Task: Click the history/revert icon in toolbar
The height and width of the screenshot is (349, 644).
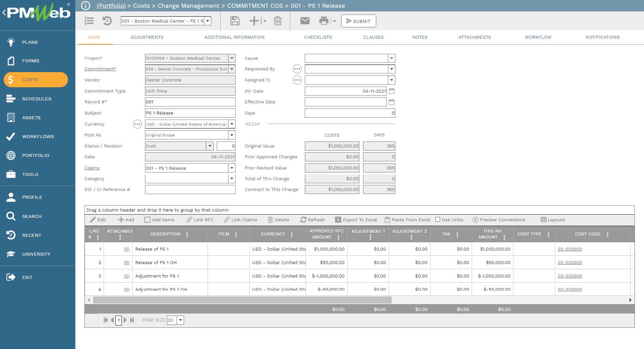Action: click(x=107, y=21)
